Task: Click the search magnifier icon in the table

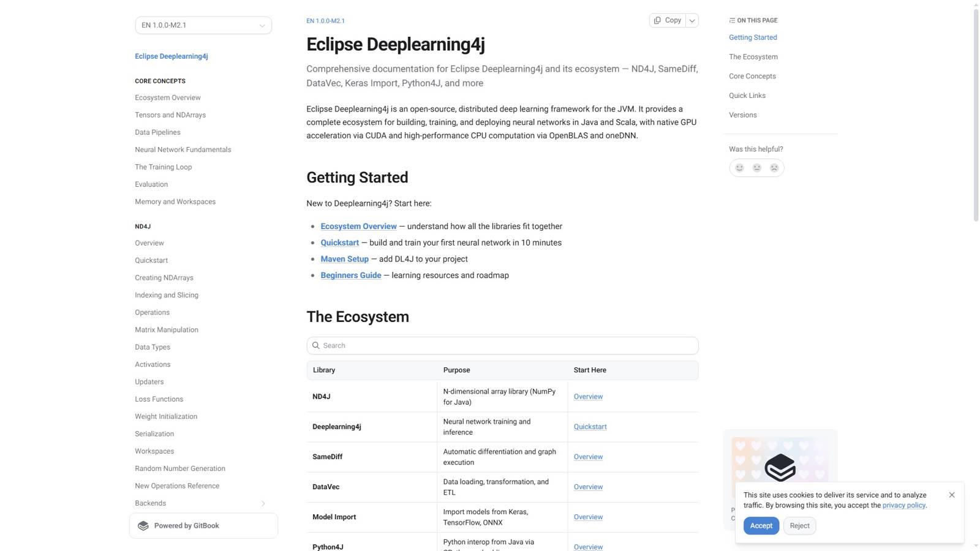Action: tap(316, 345)
